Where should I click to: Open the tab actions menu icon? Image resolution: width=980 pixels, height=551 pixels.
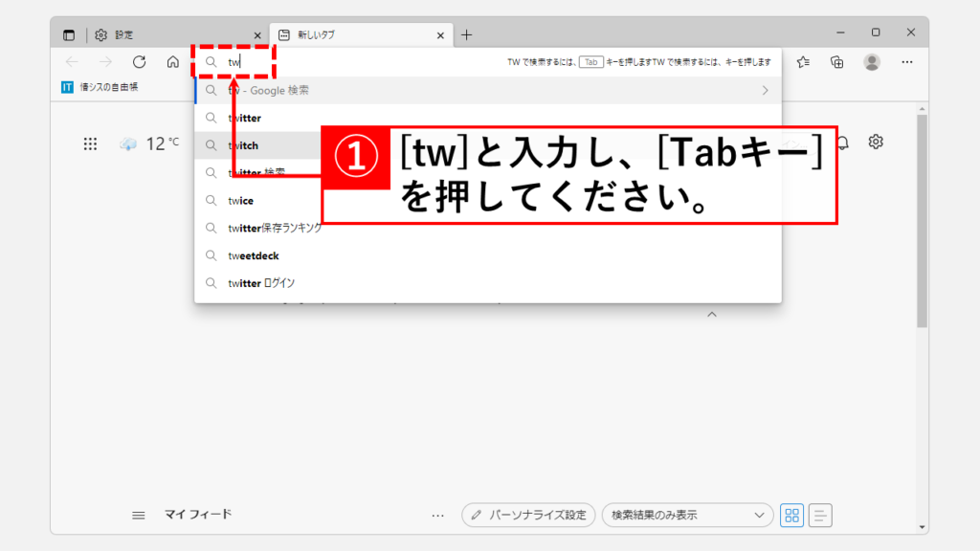69,35
